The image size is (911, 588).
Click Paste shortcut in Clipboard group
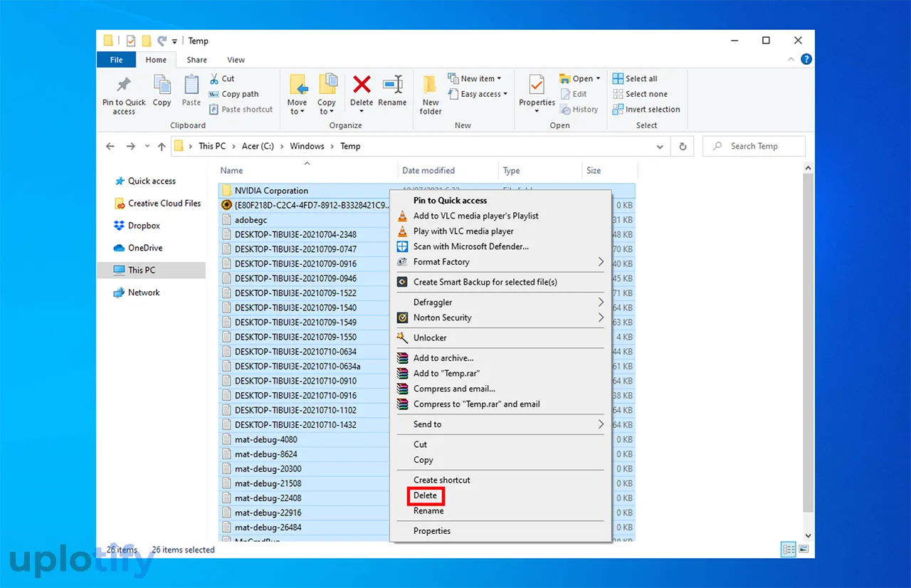(241, 110)
